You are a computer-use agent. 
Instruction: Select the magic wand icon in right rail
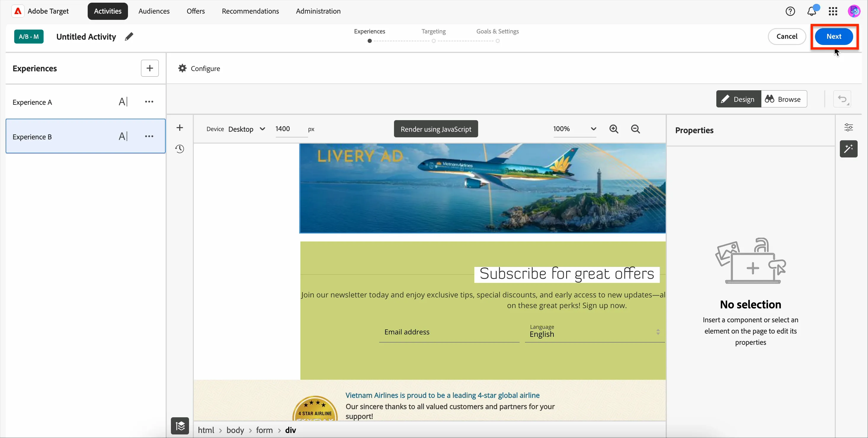pyautogui.click(x=848, y=149)
